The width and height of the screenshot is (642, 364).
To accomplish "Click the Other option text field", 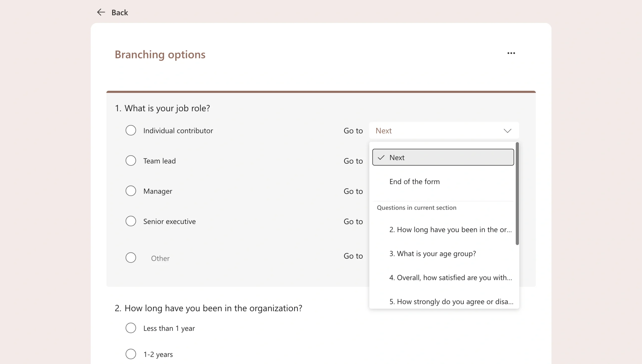I will pyautogui.click(x=160, y=258).
